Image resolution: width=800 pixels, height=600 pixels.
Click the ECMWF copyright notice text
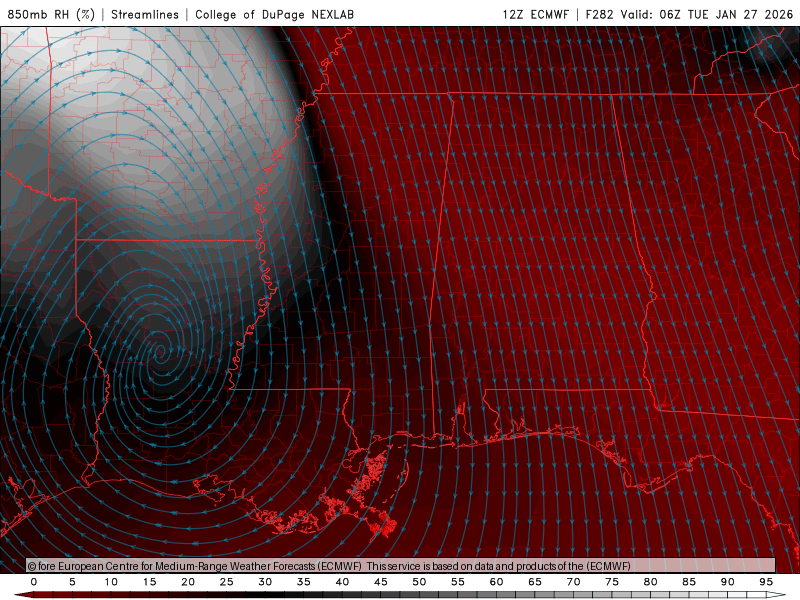(x=329, y=566)
